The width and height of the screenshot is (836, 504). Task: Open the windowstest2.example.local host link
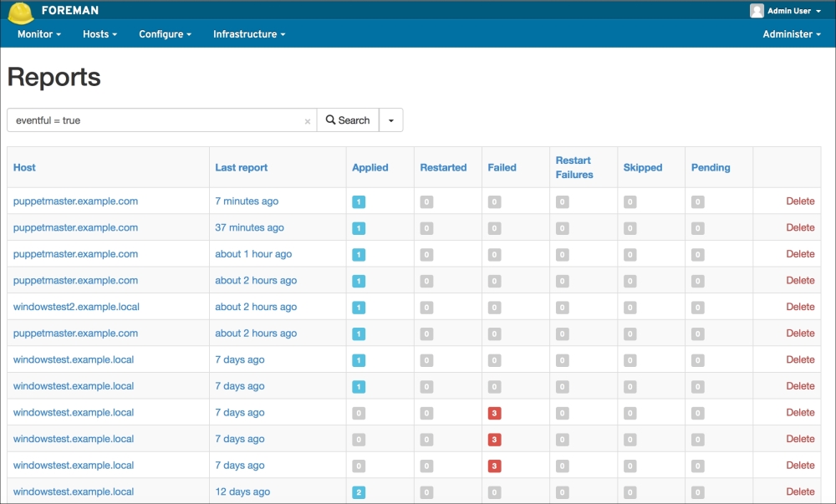pyautogui.click(x=76, y=307)
